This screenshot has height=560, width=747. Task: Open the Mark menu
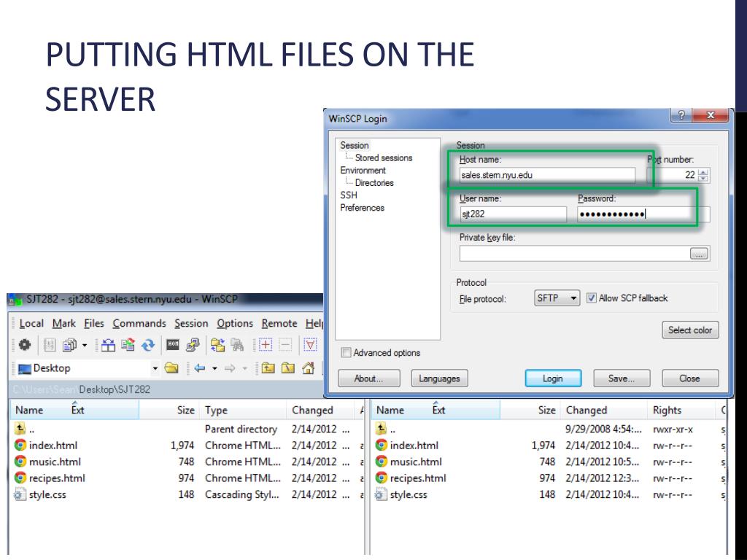point(64,323)
